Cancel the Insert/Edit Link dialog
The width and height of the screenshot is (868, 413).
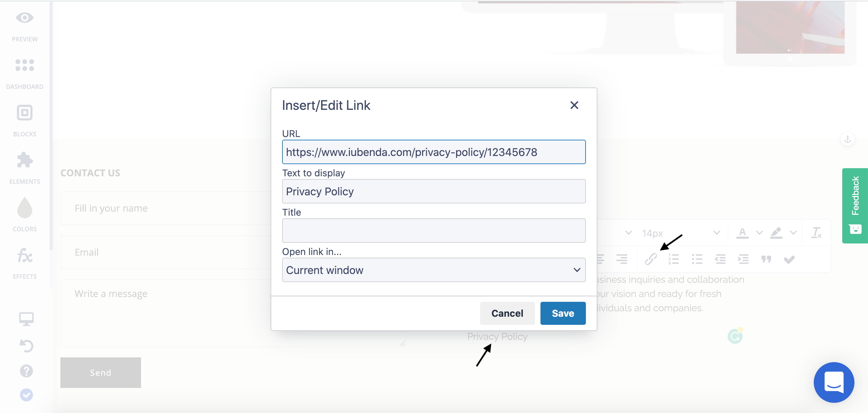(x=507, y=313)
